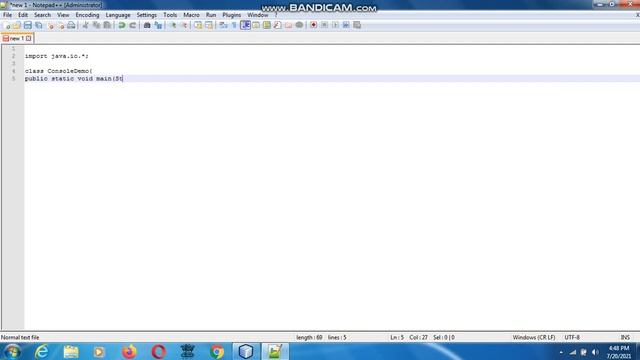
Task: Click the Redo toolbar icon
Action: click(133, 25)
